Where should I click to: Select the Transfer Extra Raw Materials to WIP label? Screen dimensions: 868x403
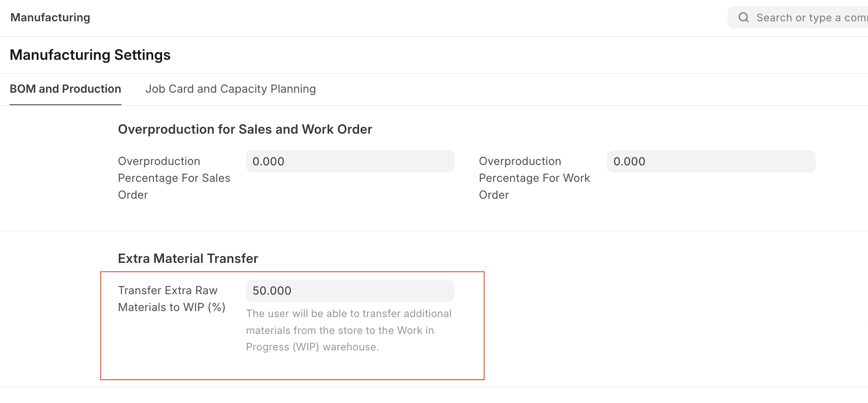coord(171,299)
